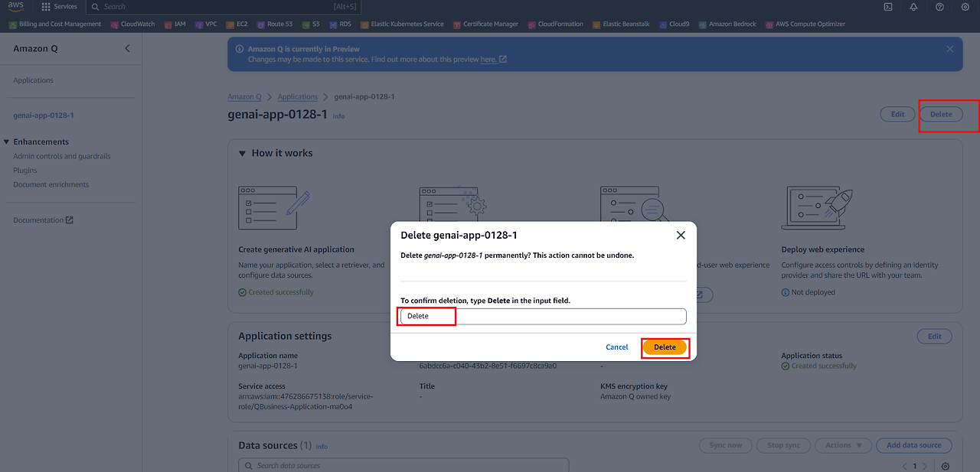Focus the AWS console search box
Viewport: 980px width, 472px height.
[222, 7]
